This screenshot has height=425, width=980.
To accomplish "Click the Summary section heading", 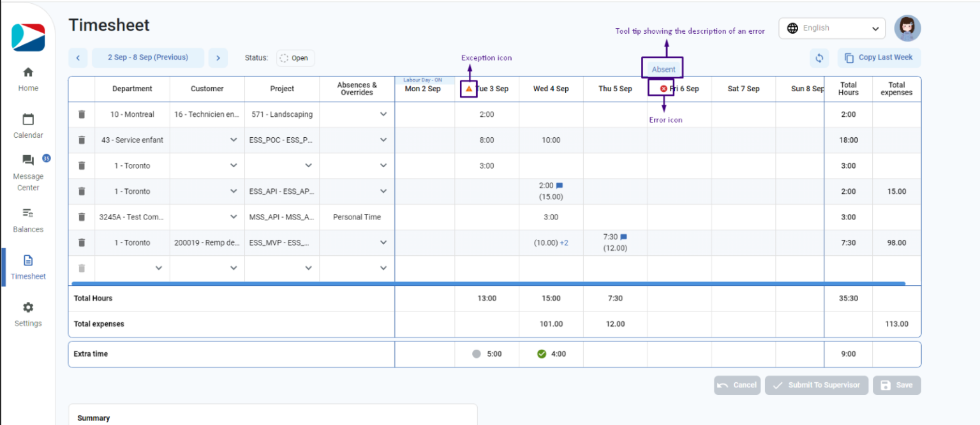I will [94, 418].
